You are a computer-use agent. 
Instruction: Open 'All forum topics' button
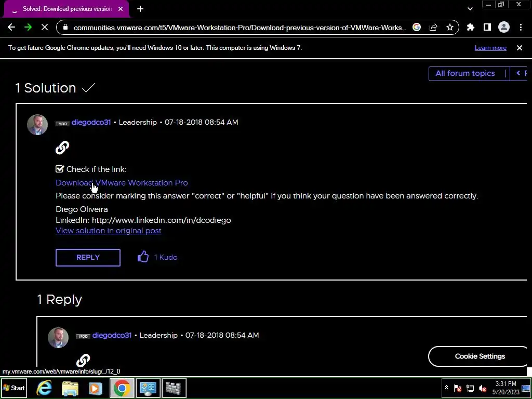click(465, 73)
